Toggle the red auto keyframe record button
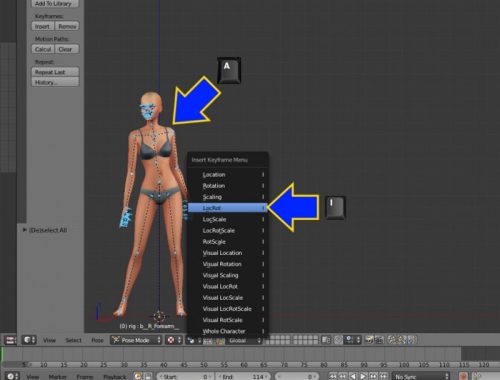The width and height of the screenshot is (500, 380). pyautogui.click(x=463, y=376)
